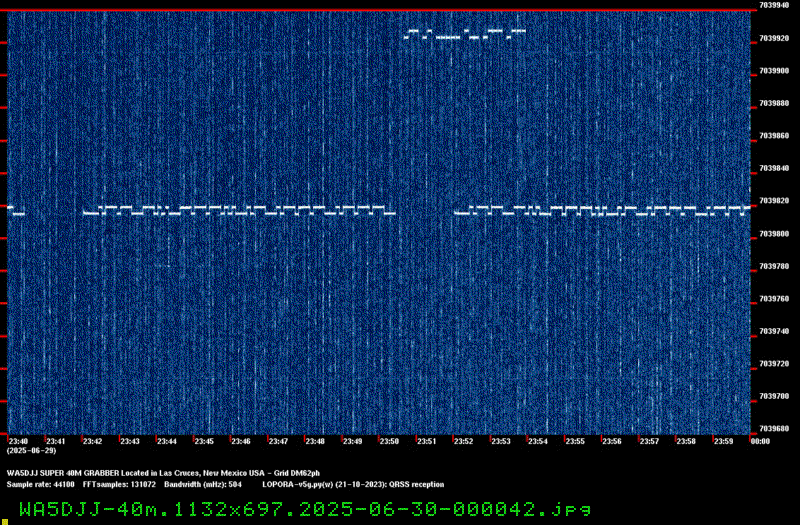Select the 23:57 time axis label
This screenshot has width=800, height=525.
(649, 441)
